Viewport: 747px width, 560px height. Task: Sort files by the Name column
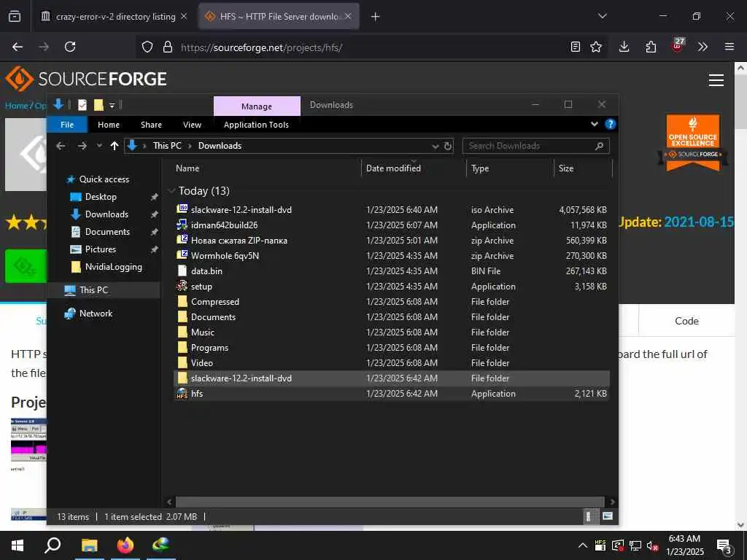tap(187, 168)
